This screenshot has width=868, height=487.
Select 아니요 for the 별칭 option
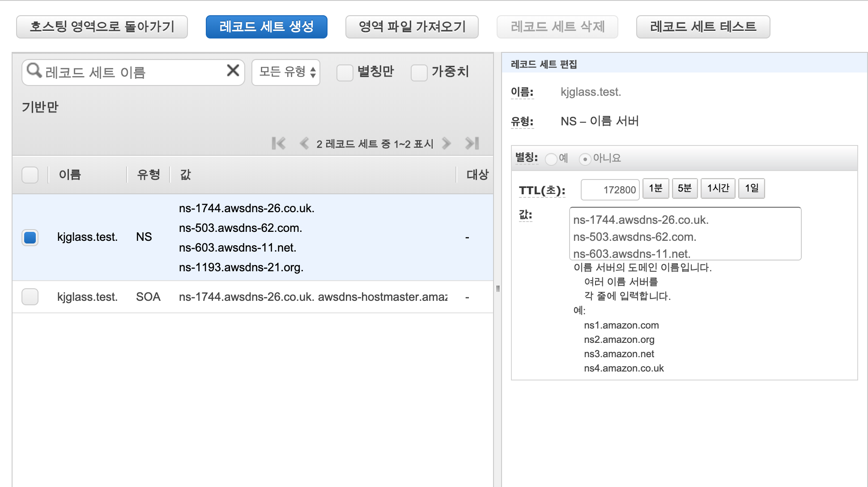585,159
